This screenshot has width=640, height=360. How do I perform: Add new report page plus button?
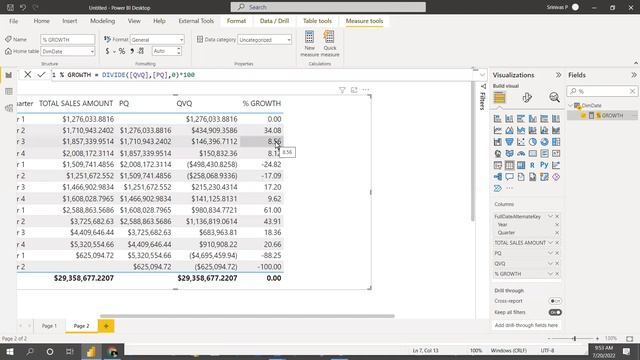tap(106, 326)
